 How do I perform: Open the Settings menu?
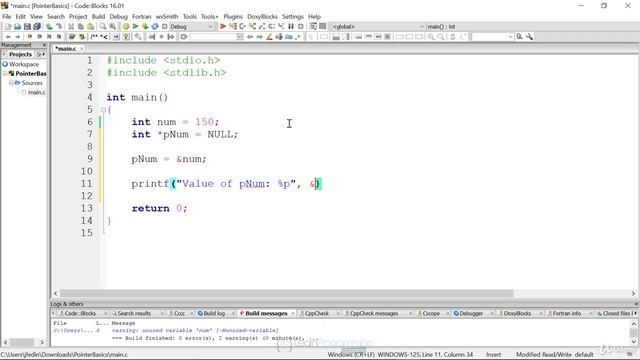293,16
